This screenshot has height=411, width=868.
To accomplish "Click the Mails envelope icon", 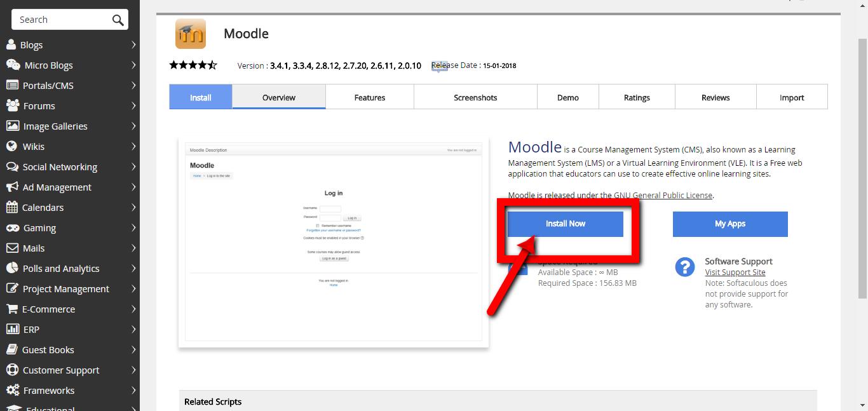I will pyautogui.click(x=12, y=248).
